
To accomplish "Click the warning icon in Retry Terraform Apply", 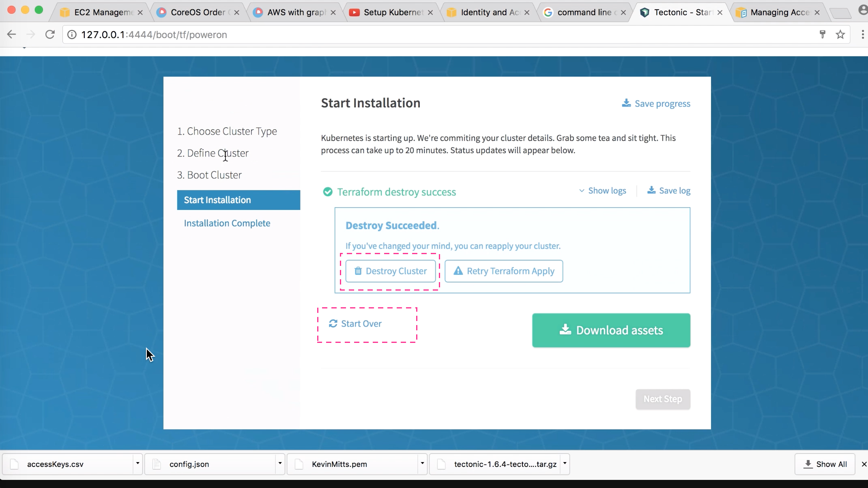I will click(458, 271).
